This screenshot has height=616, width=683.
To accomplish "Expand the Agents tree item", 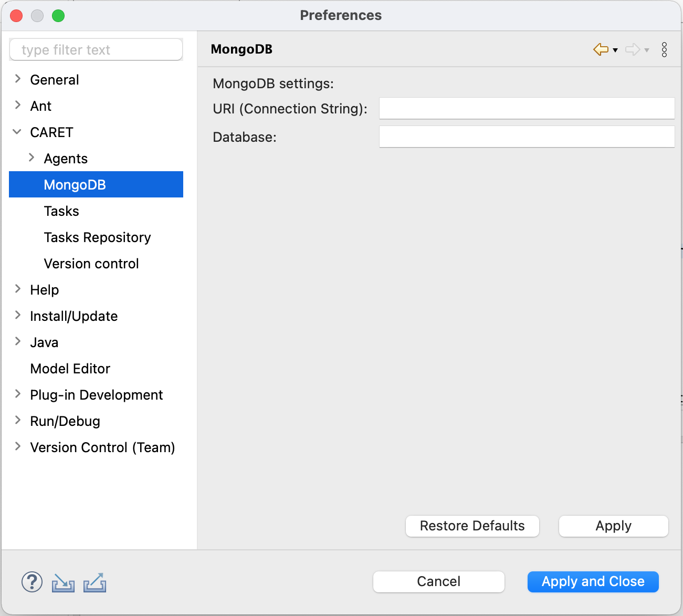I will pyautogui.click(x=31, y=158).
